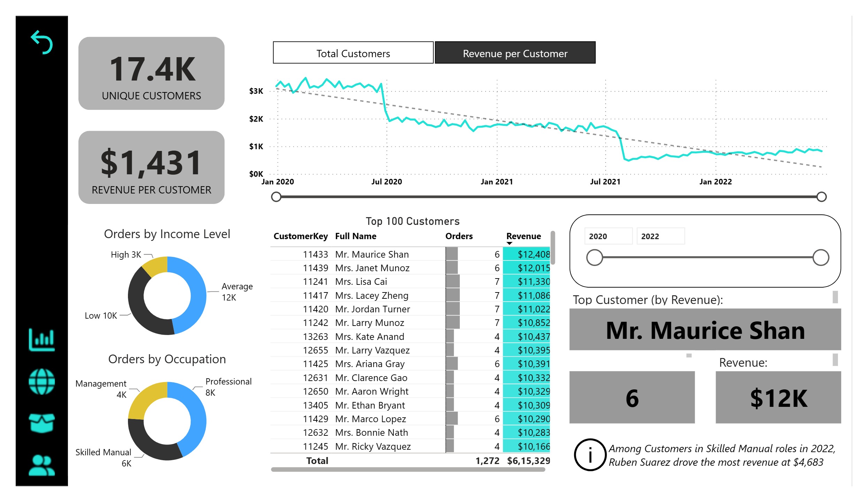Sort the table using the Revenue column arrow
This screenshot has width=868, height=502.
click(509, 243)
